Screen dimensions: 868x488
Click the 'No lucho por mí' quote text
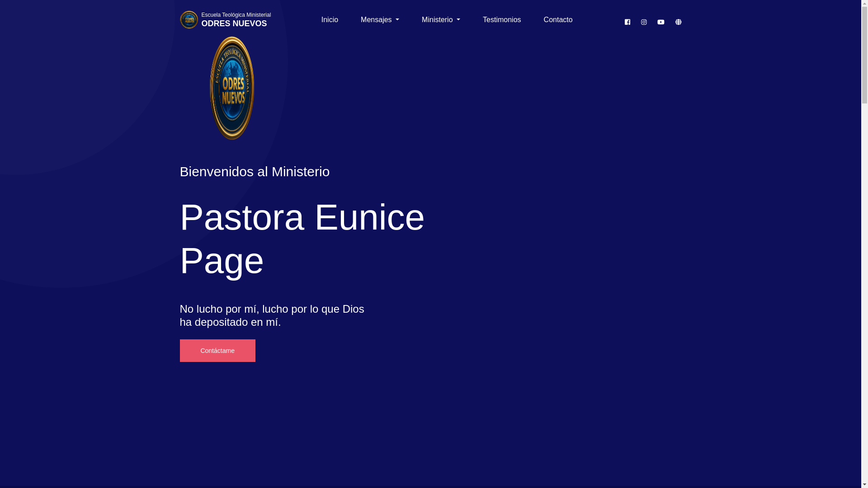(272, 315)
